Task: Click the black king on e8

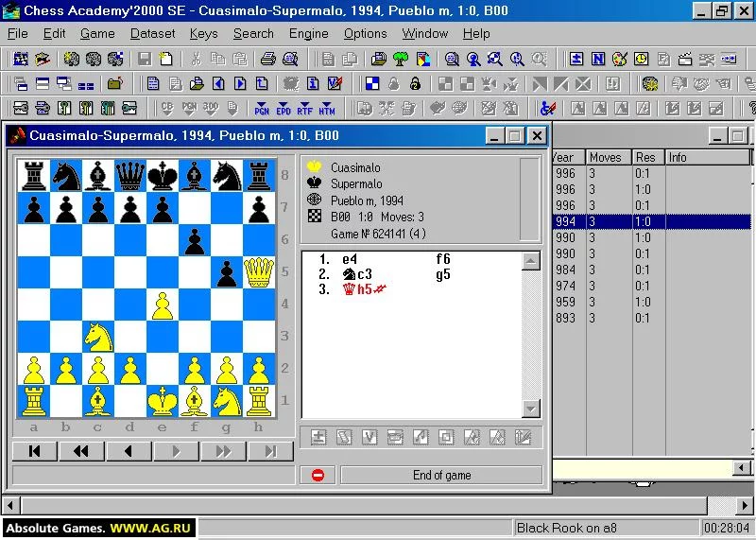Action: click(162, 176)
